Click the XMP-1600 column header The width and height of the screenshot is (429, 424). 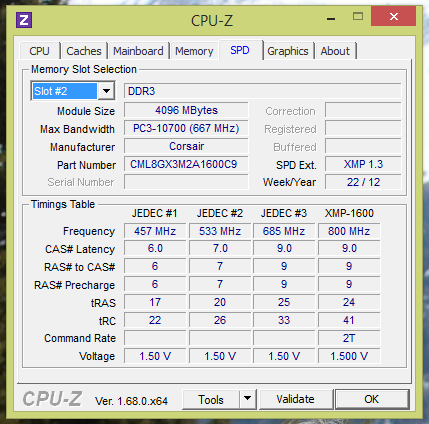[349, 213]
